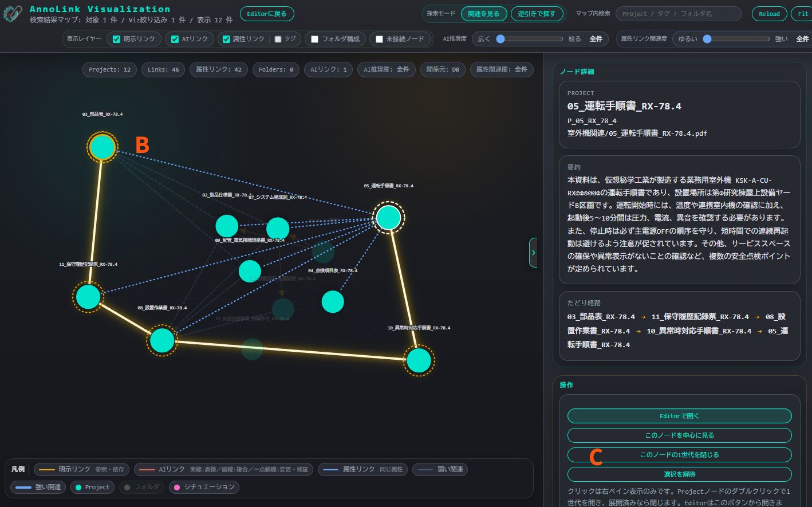Uncheck the 属性リンク layer checkbox
The image size is (812, 507).
point(226,39)
